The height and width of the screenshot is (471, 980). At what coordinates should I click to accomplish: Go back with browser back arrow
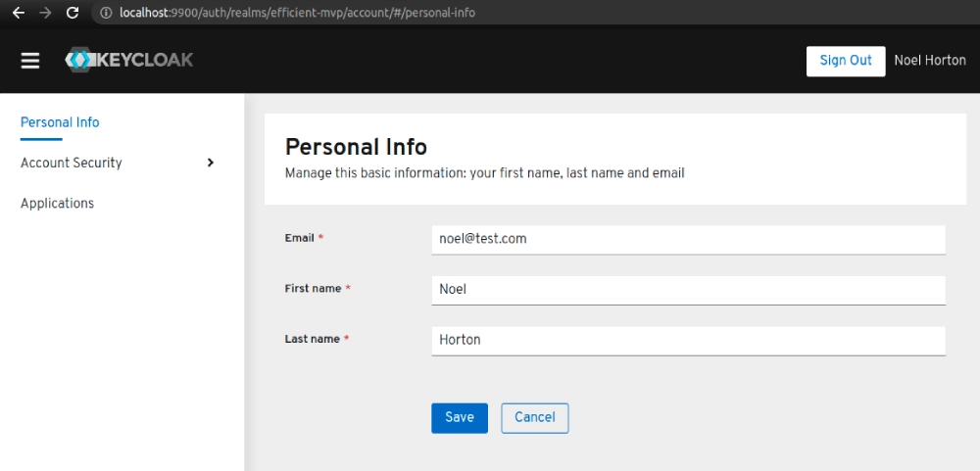pos(18,13)
